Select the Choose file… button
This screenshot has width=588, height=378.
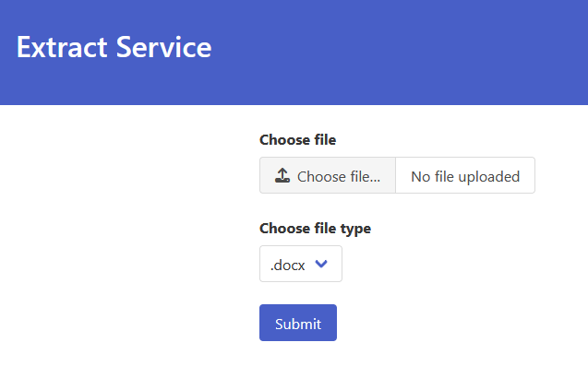[x=328, y=175]
